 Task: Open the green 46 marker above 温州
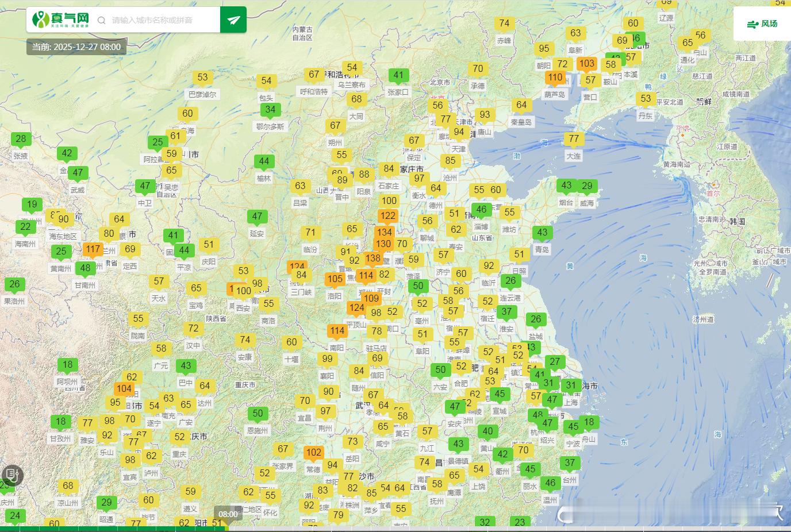tap(550, 484)
